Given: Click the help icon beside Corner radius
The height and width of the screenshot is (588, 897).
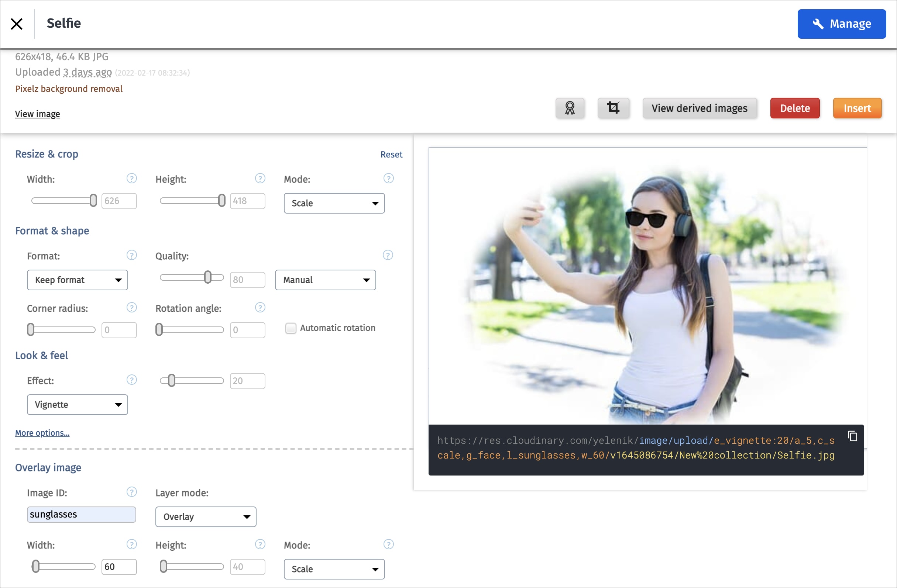Looking at the screenshot, I should [131, 308].
